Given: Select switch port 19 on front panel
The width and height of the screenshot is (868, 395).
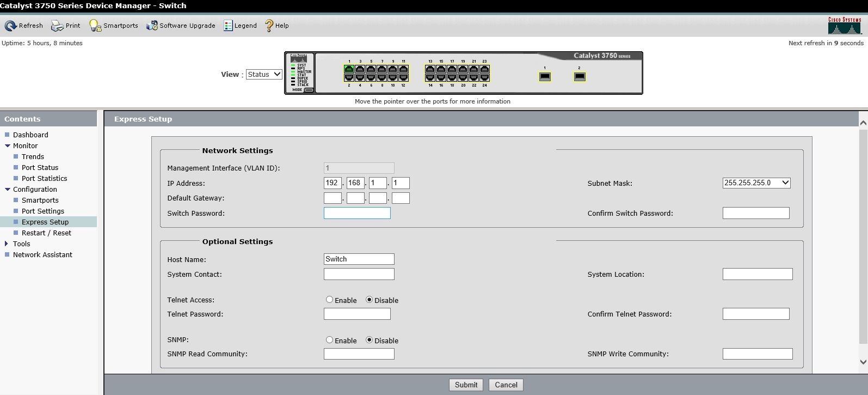Looking at the screenshot, I should (463, 69).
